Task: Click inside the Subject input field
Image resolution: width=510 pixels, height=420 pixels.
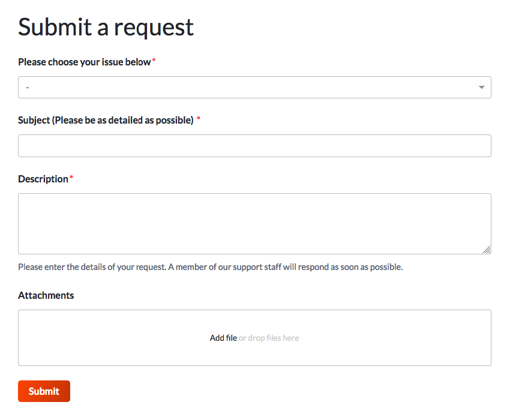Action: click(254, 145)
